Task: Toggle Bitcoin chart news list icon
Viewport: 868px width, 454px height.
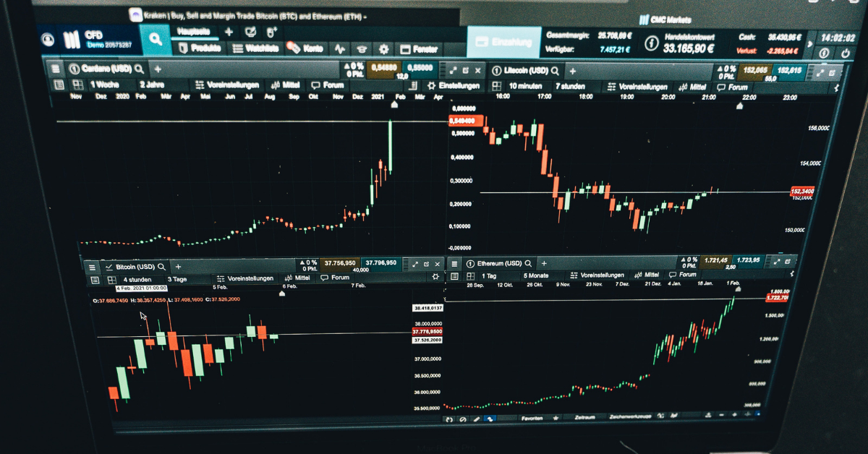Action: tap(95, 279)
